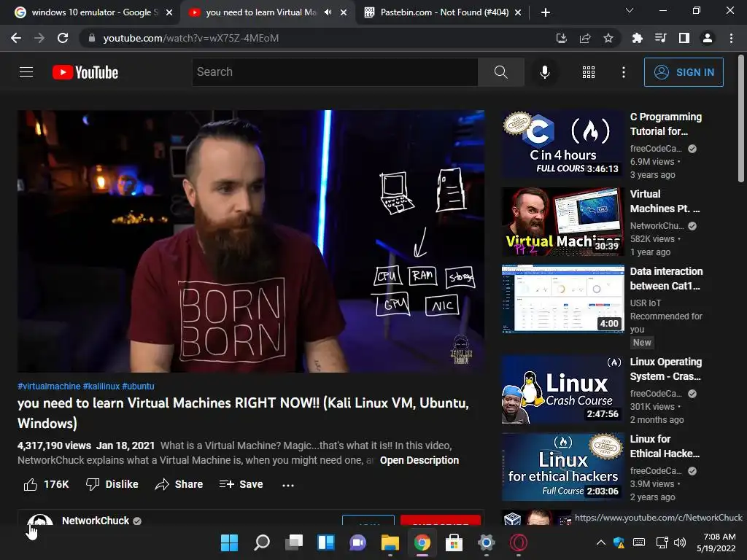Open the #ubuntu hashtag
Screen dimensions: 747x560
(138, 386)
